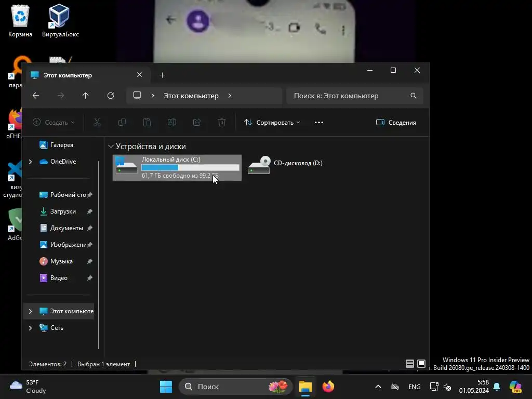This screenshot has height=399, width=532.
Task: Click the Элементов: 2 status text
Action: pyautogui.click(x=48, y=364)
